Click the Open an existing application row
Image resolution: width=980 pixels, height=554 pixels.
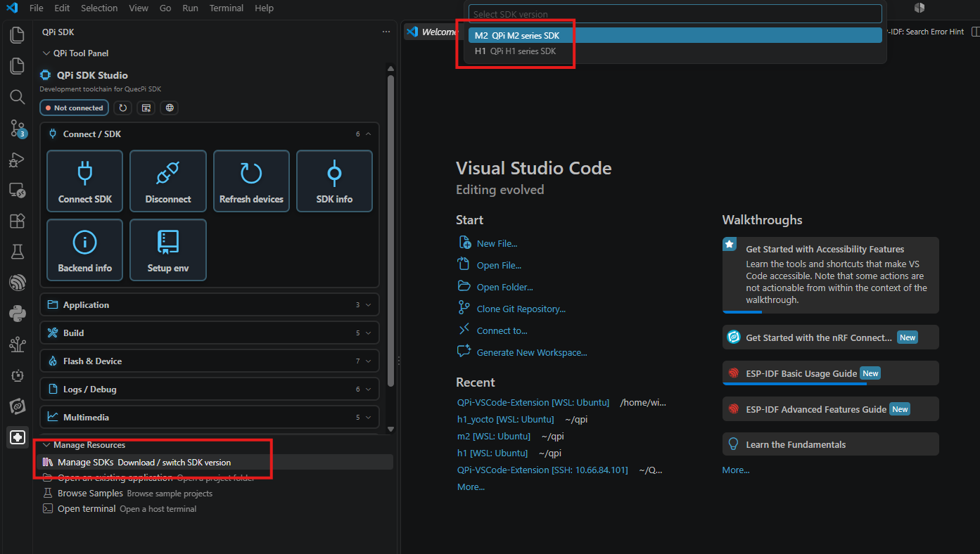[x=214, y=478]
